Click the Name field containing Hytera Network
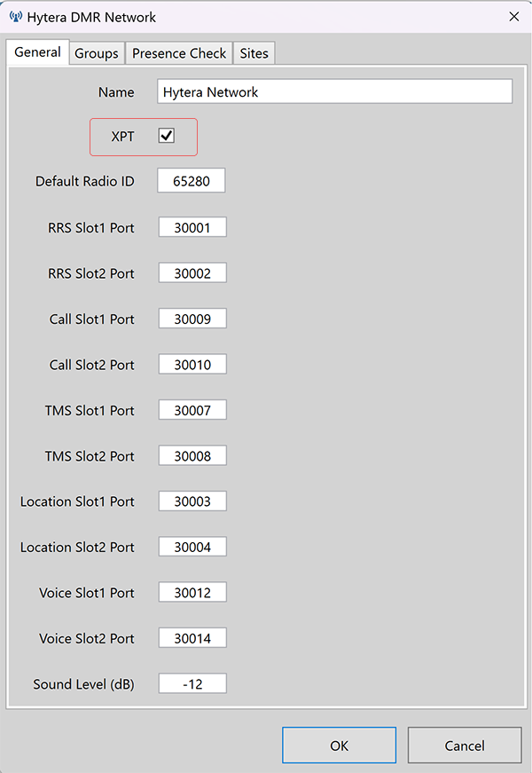This screenshot has height=773, width=532. [334, 91]
